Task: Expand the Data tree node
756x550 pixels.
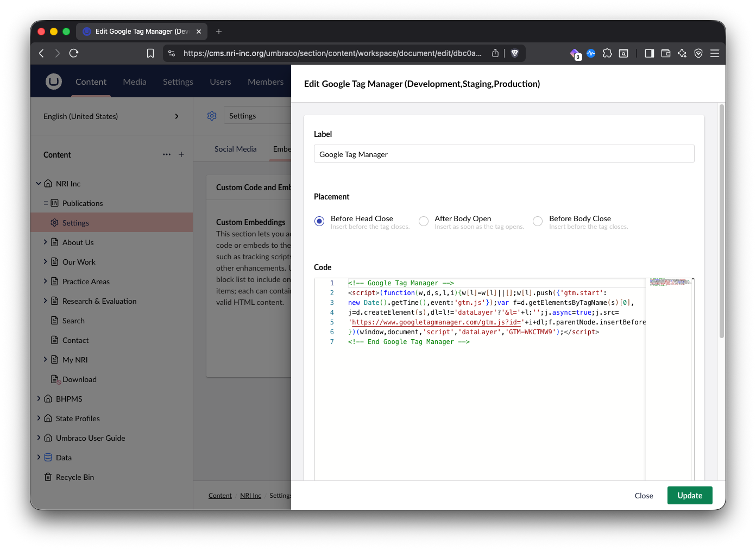Action: point(39,458)
